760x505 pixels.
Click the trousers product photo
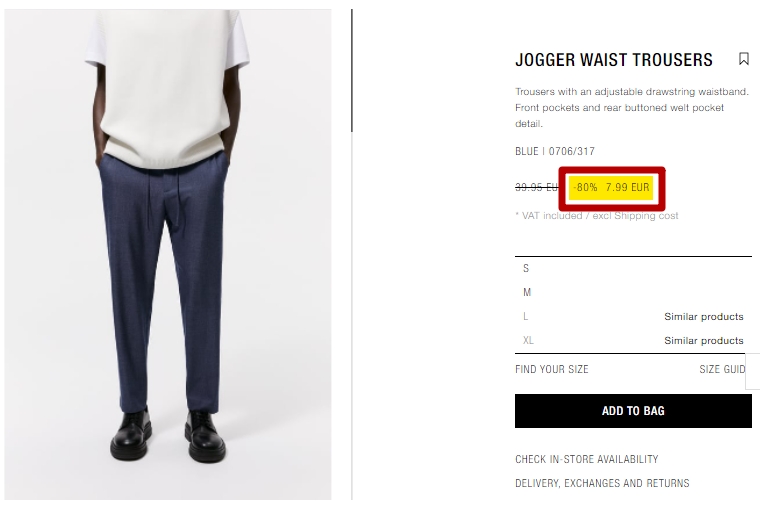coord(168,254)
